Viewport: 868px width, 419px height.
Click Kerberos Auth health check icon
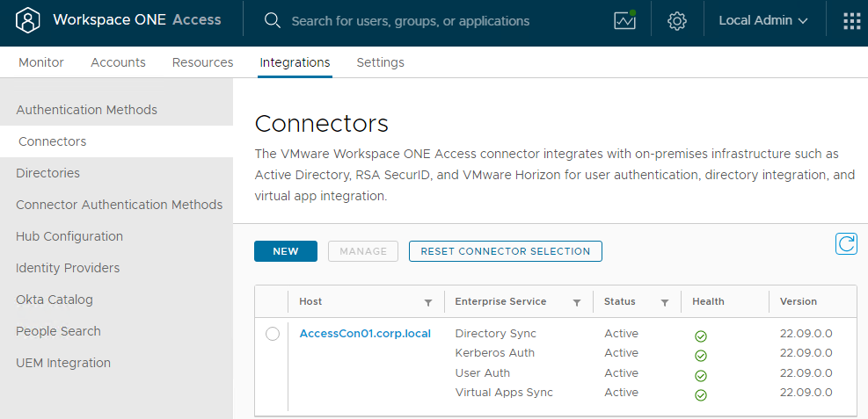point(701,356)
